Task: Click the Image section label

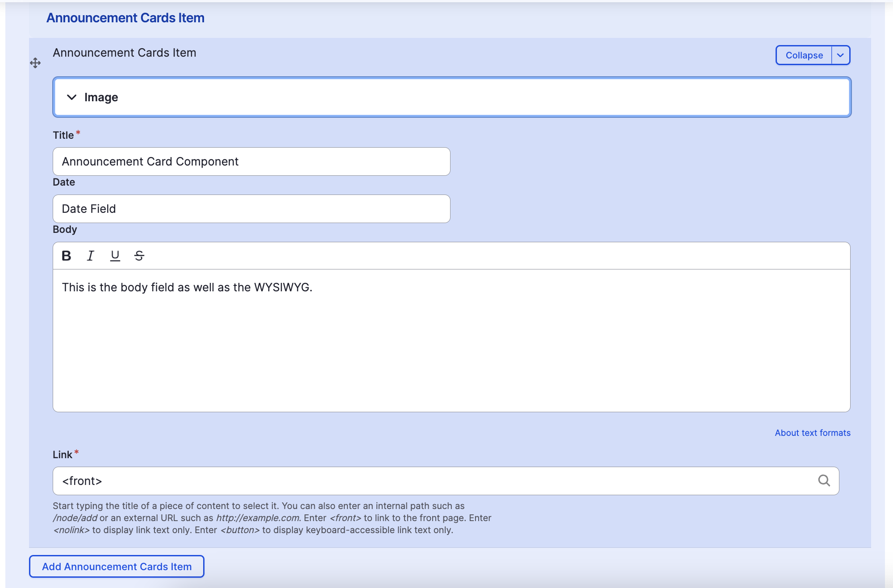Action: (x=101, y=97)
